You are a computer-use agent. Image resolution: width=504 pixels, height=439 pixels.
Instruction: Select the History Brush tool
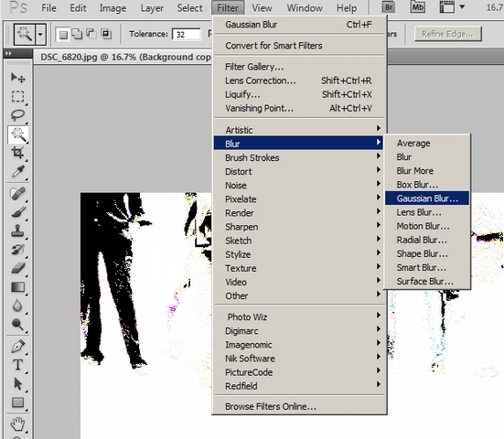pyautogui.click(x=17, y=250)
